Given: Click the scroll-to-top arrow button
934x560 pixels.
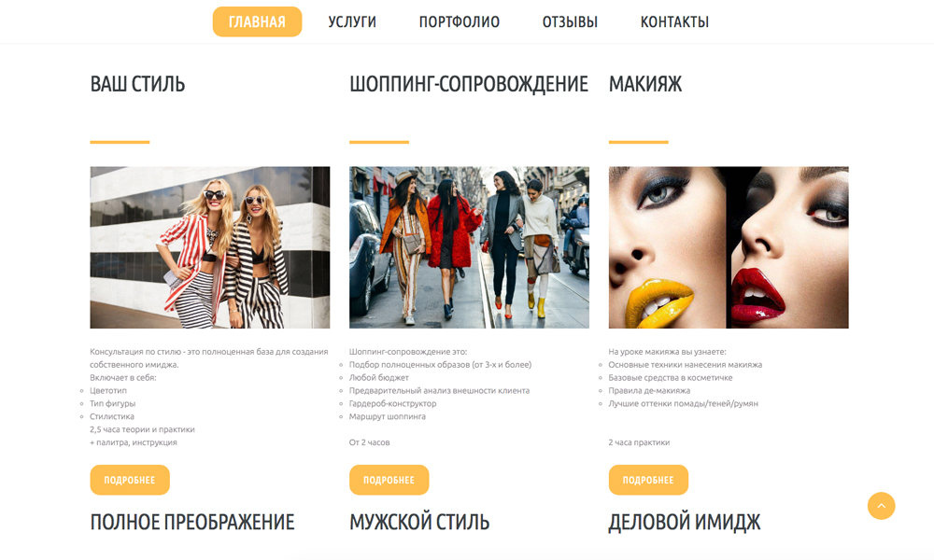Looking at the screenshot, I should point(881,506).
